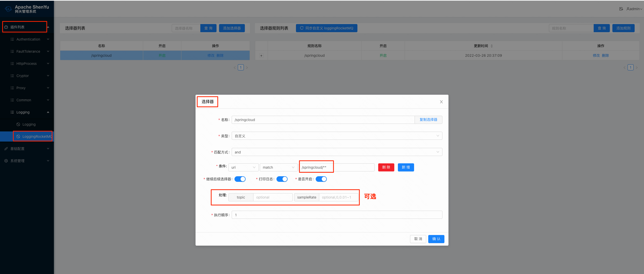Open the System Management gear menu

tap(6, 161)
